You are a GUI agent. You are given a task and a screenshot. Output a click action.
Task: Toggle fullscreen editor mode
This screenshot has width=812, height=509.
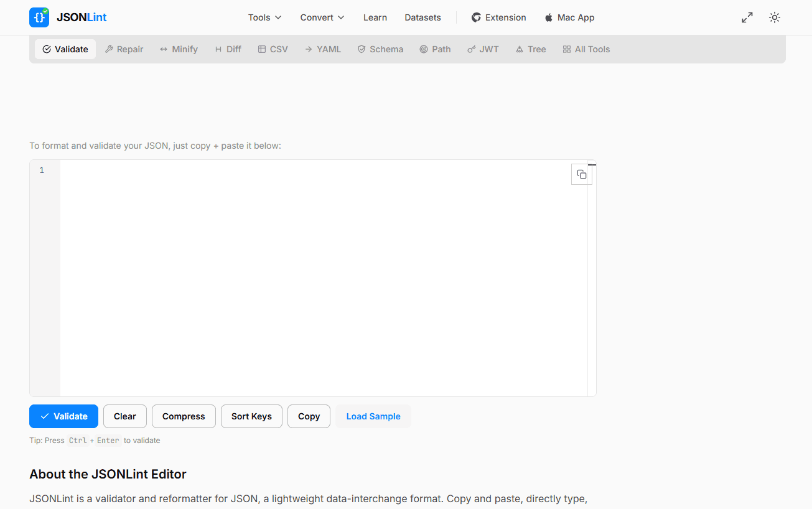pyautogui.click(x=747, y=17)
